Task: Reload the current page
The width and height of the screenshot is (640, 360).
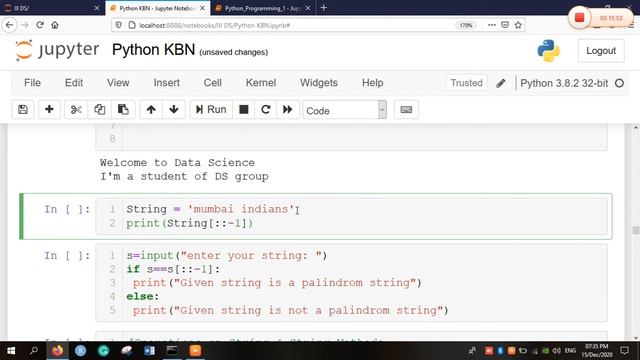Action: pos(40,25)
